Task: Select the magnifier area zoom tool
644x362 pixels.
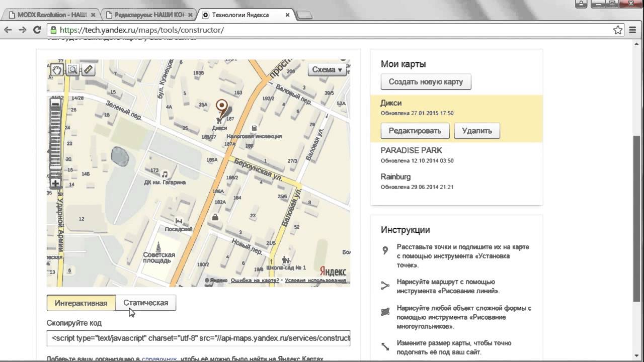Action: [x=72, y=70]
